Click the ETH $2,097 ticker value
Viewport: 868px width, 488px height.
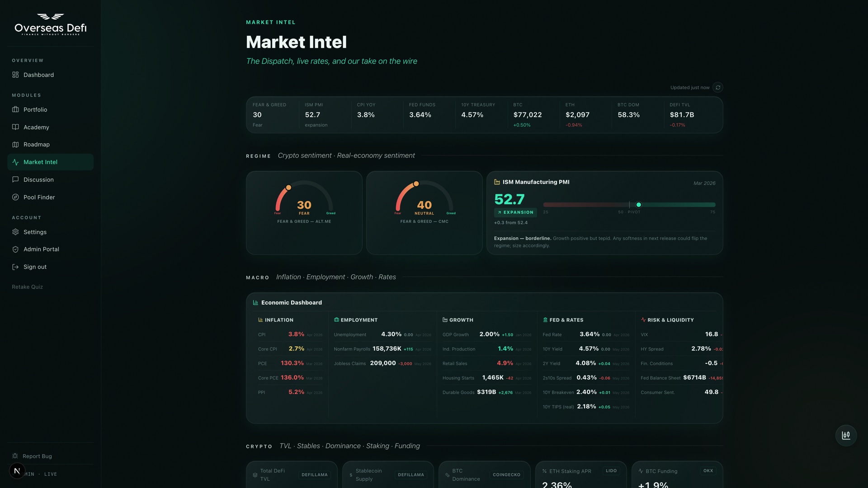point(577,115)
